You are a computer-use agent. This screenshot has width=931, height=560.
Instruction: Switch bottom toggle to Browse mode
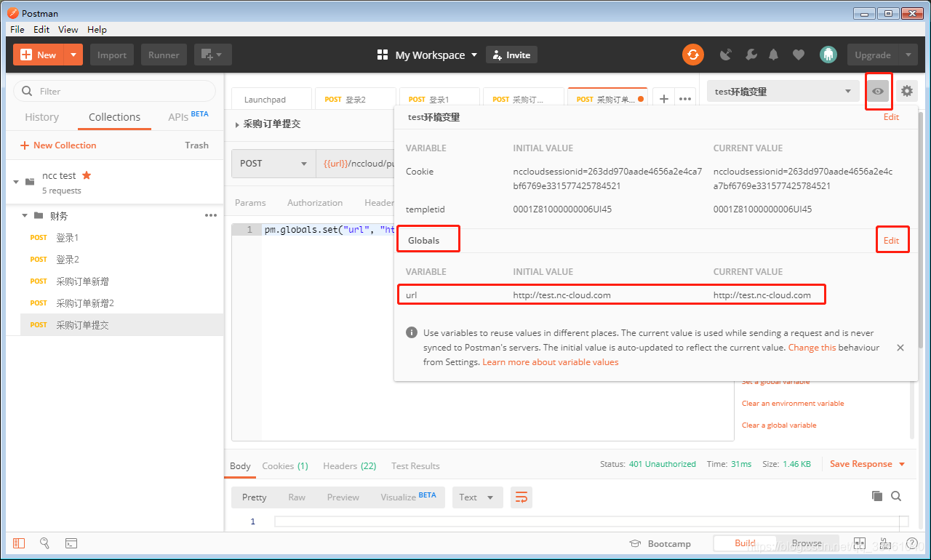coord(807,543)
